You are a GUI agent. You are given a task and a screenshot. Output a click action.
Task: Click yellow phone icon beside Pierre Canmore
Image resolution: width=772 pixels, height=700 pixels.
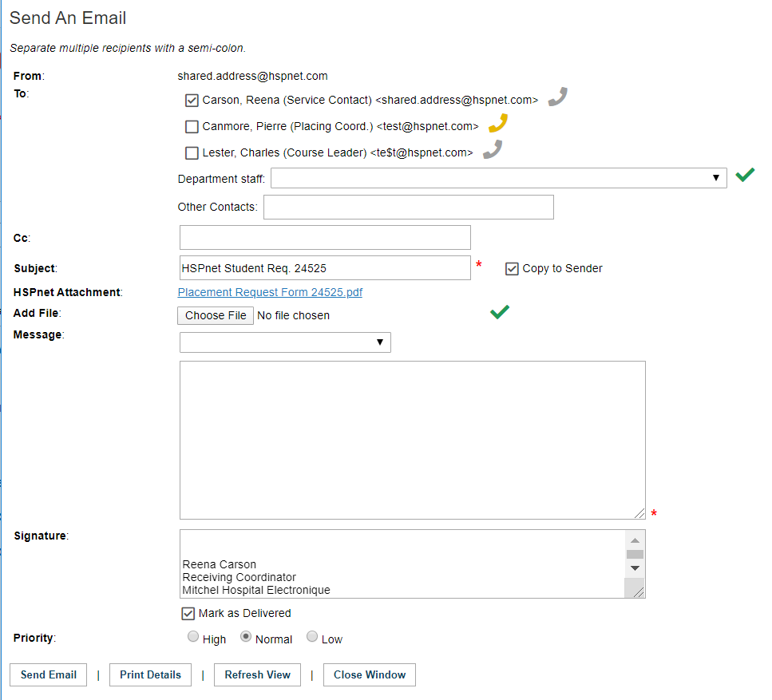[x=497, y=123]
